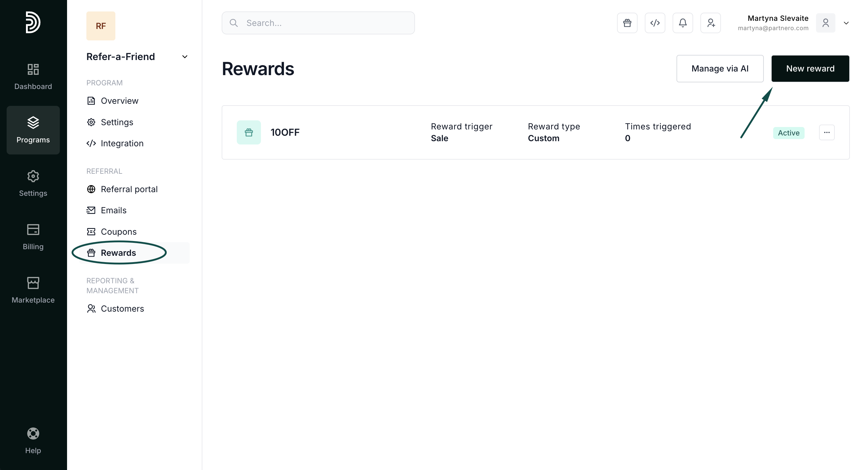This screenshot has height=470, width=868.
Task: Open the Marketplace section
Action: click(x=33, y=290)
